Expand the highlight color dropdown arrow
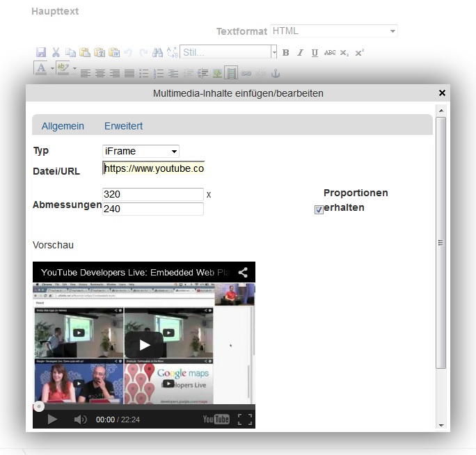This screenshot has height=455, width=476. tap(74, 68)
